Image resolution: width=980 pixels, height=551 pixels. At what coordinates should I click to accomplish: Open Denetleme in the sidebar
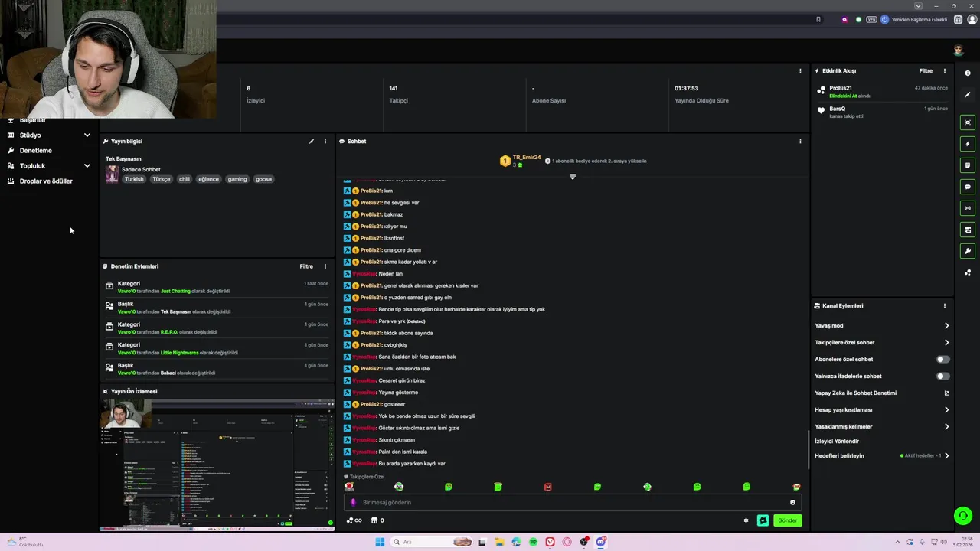(x=35, y=151)
